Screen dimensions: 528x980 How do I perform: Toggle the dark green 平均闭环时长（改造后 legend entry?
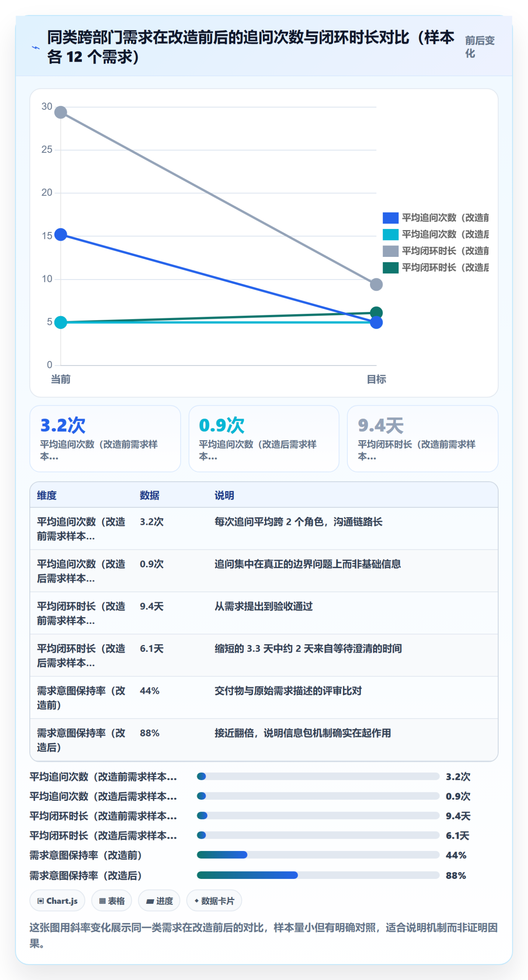[435, 267]
